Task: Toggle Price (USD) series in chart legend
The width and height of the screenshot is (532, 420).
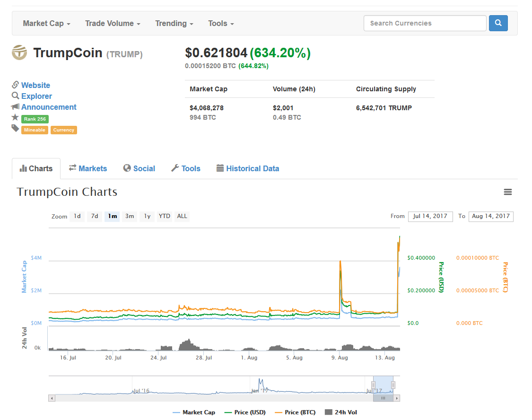Action: (x=245, y=412)
